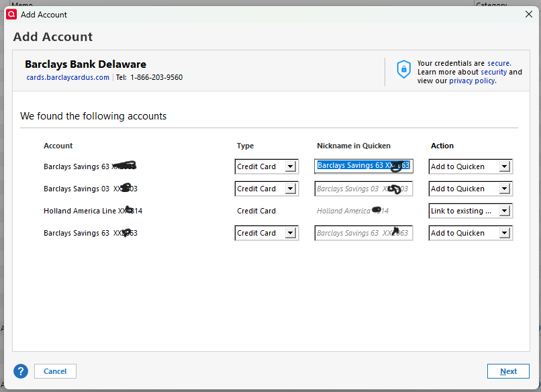Click the Action column header
This screenshot has height=392, width=541.
pos(442,146)
